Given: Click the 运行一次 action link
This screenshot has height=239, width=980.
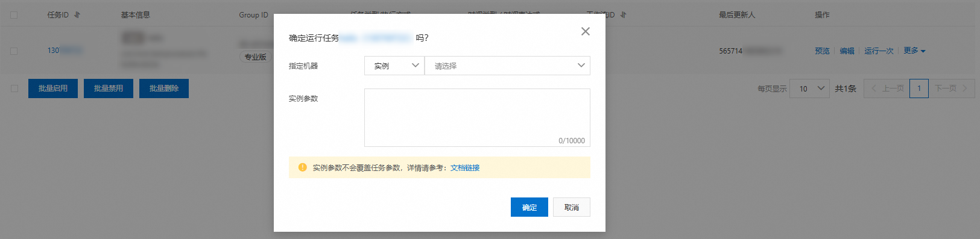Looking at the screenshot, I should [x=879, y=51].
